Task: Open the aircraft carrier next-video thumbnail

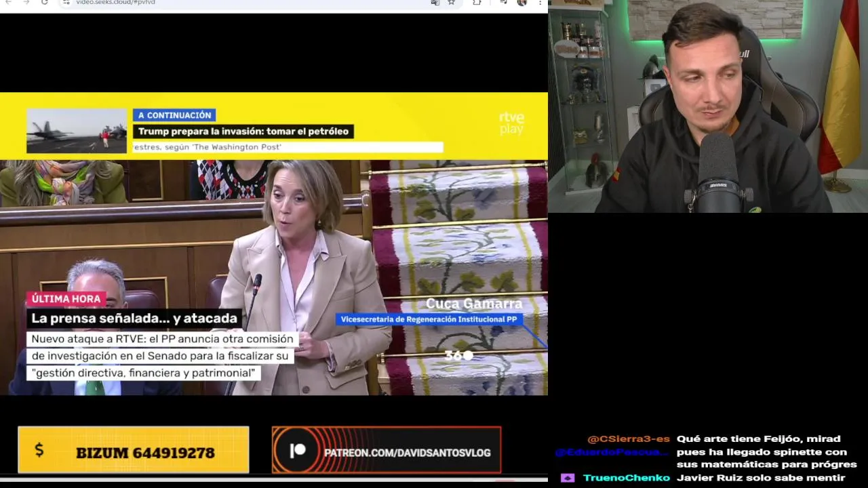Action: pyautogui.click(x=77, y=130)
